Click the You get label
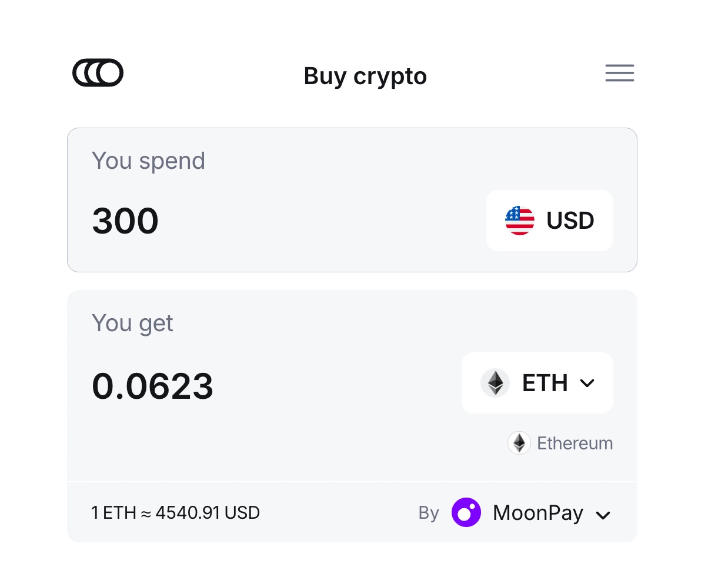The width and height of the screenshot is (728, 567). click(x=132, y=323)
